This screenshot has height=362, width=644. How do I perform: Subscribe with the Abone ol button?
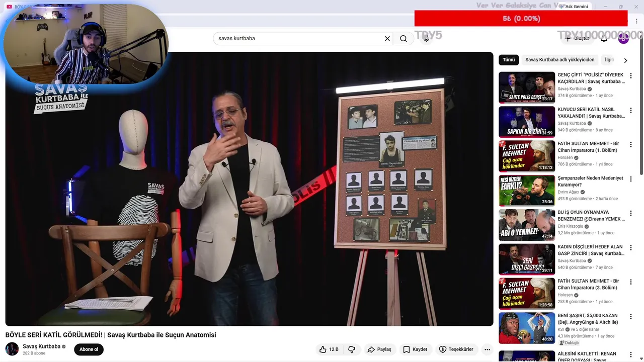(89, 349)
